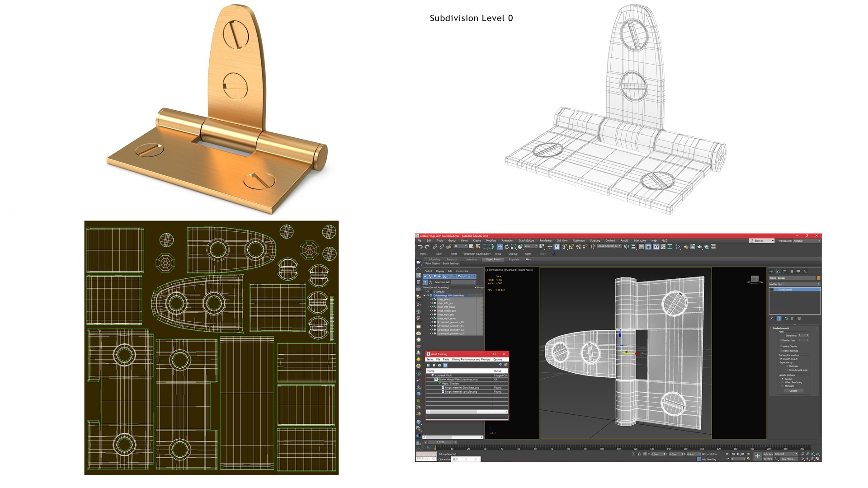The image size is (868, 488).
Task: Open the Create tab plus icon
Action: tap(771, 272)
